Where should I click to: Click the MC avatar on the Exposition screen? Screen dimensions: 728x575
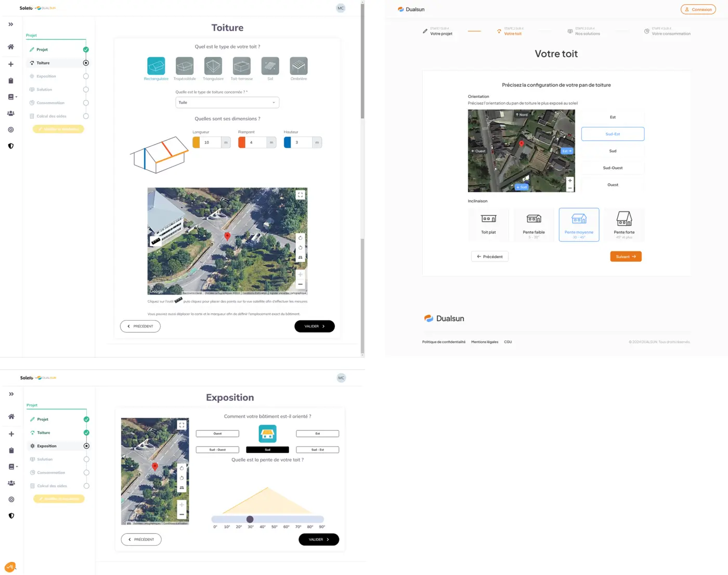pyautogui.click(x=341, y=378)
